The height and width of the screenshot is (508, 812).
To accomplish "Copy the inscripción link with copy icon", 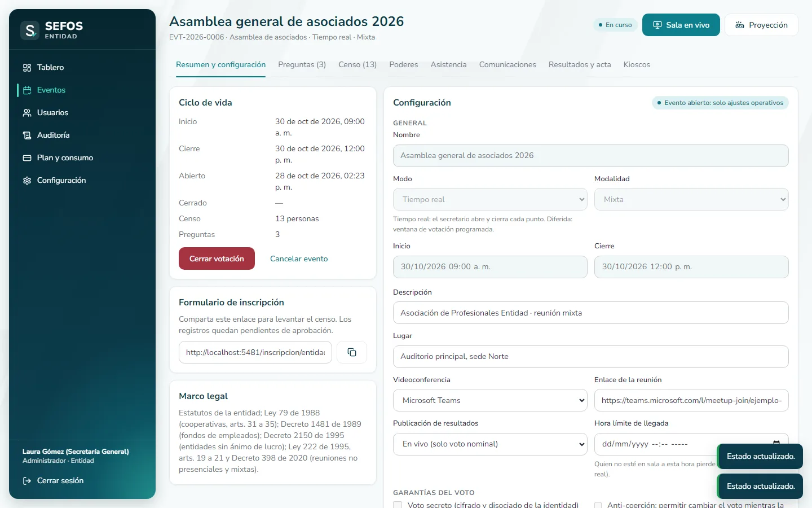I will point(352,352).
